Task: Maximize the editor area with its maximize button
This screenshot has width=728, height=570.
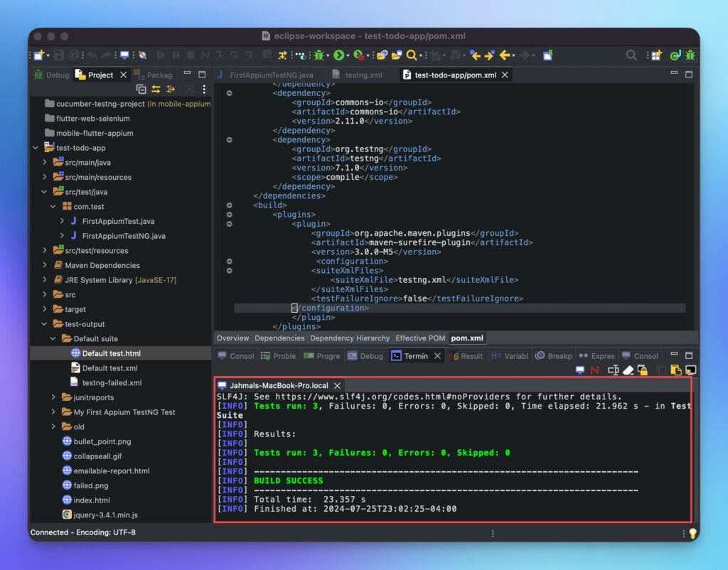Action: (689, 74)
